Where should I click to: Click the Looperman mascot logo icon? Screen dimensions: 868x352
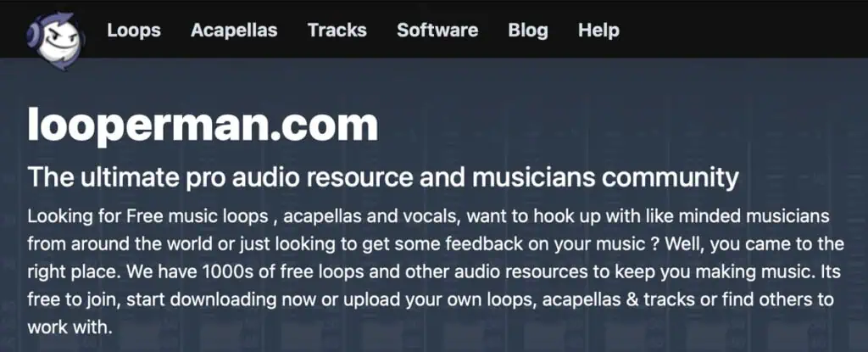click(x=55, y=41)
